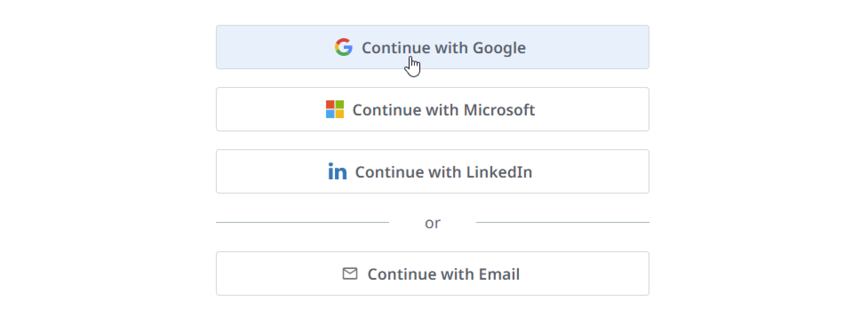Click the 'or' separator text
868x317 pixels.
pyautogui.click(x=432, y=223)
